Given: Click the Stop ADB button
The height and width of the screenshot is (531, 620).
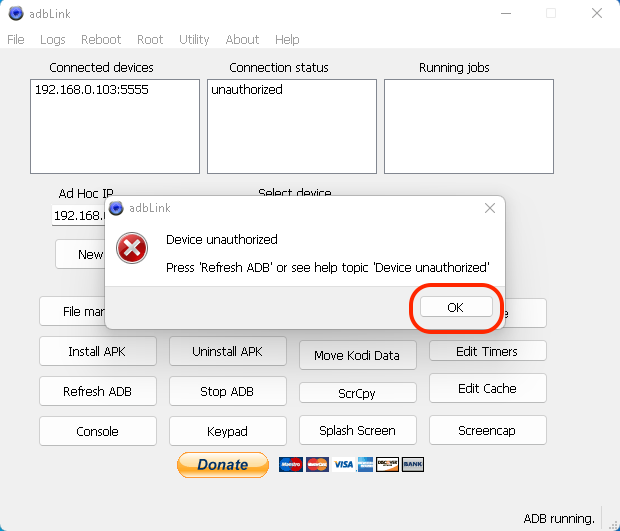Looking at the screenshot, I should (x=228, y=391).
